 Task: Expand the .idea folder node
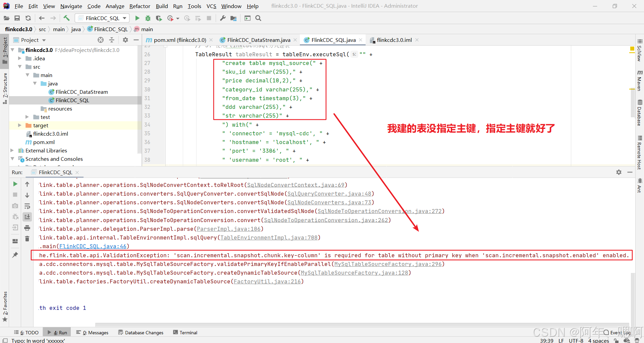click(x=20, y=58)
